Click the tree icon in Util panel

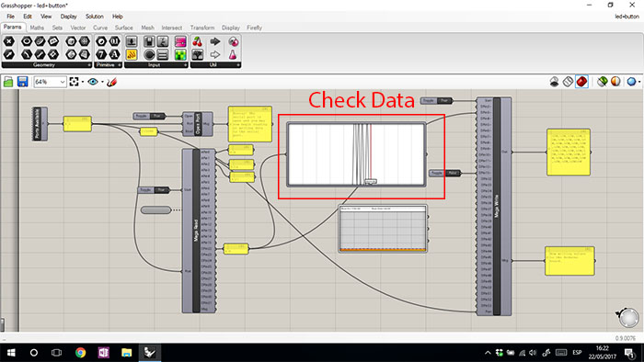[198, 54]
